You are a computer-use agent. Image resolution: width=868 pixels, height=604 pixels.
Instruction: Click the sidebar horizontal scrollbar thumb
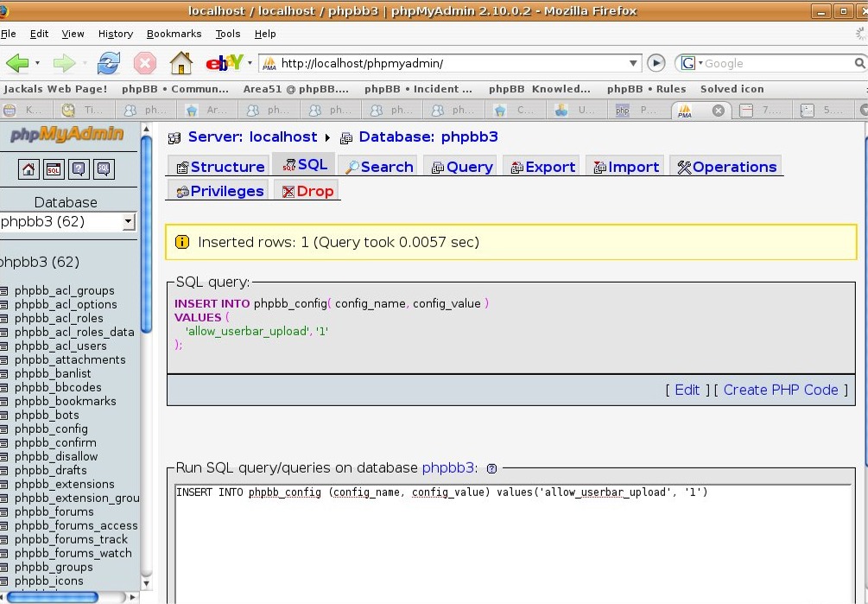tap(53, 597)
